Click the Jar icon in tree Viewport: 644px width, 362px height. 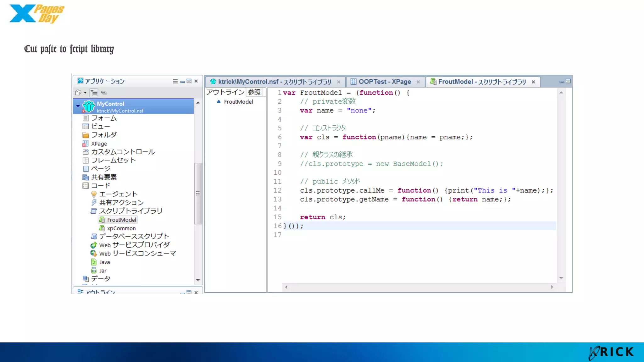pyautogui.click(x=94, y=271)
